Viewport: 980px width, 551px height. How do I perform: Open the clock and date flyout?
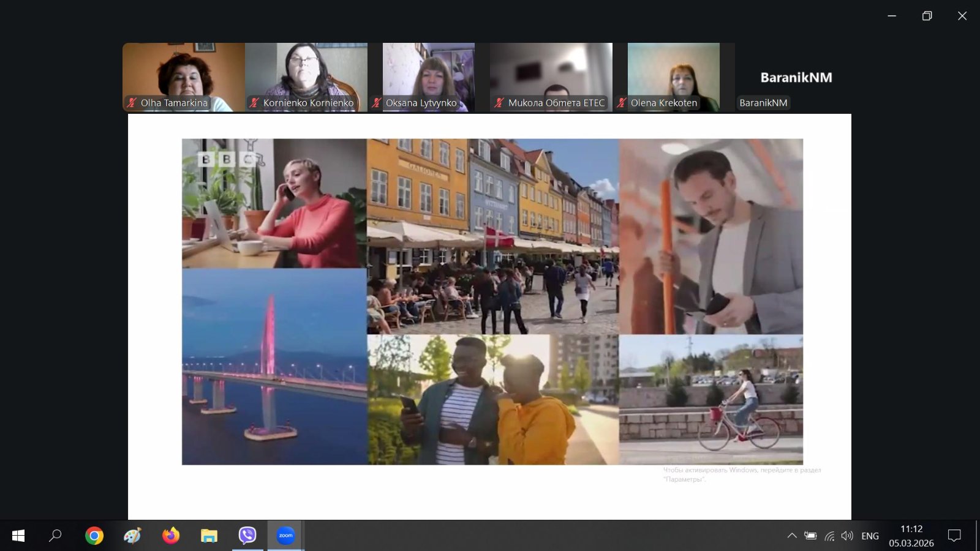coord(911,536)
